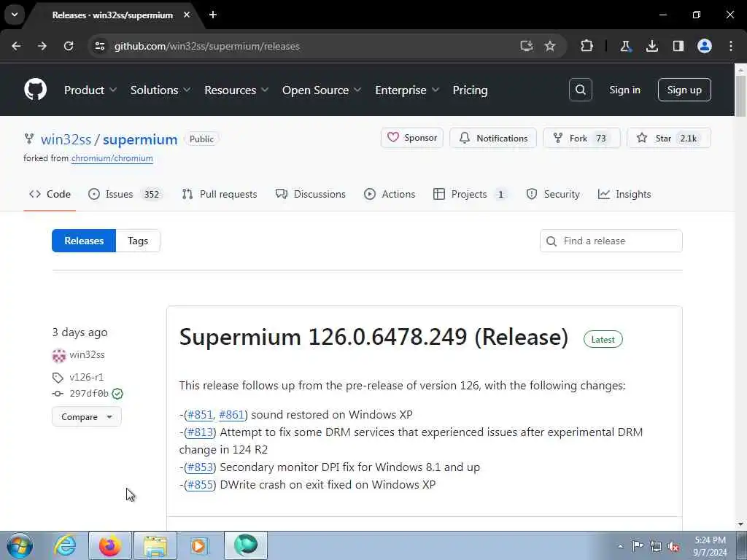Bookmark this page with the star icon

(x=550, y=46)
